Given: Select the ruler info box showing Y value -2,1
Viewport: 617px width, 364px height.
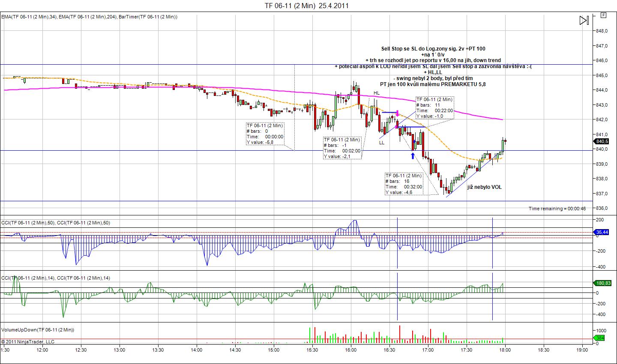Looking at the screenshot, I should click(342, 148).
